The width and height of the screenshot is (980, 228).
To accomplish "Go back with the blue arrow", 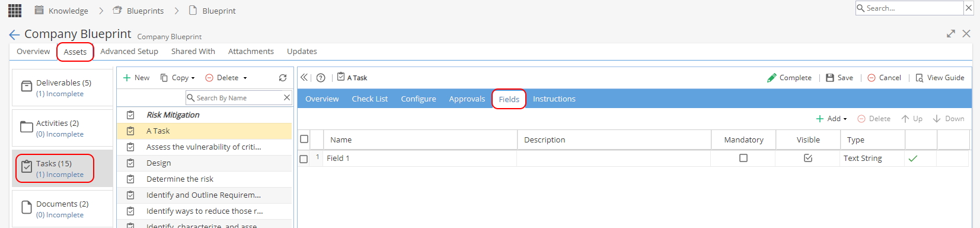I will coord(14,35).
